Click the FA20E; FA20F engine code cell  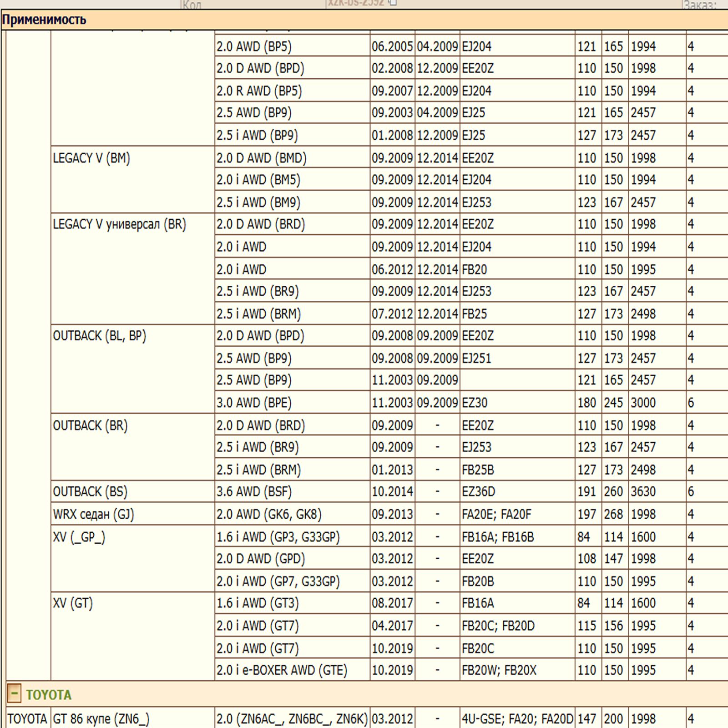[496, 514]
